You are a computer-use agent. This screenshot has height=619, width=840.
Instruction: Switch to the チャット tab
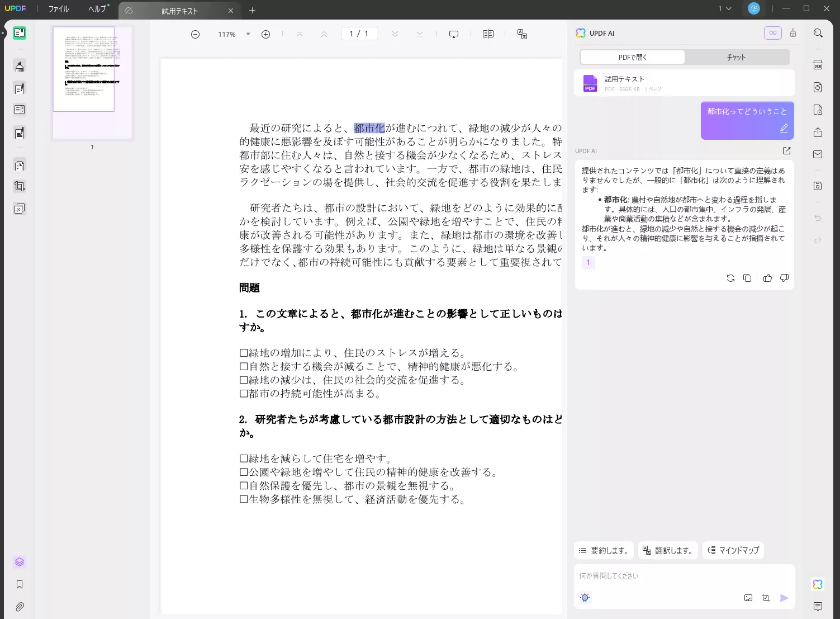coord(736,57)
